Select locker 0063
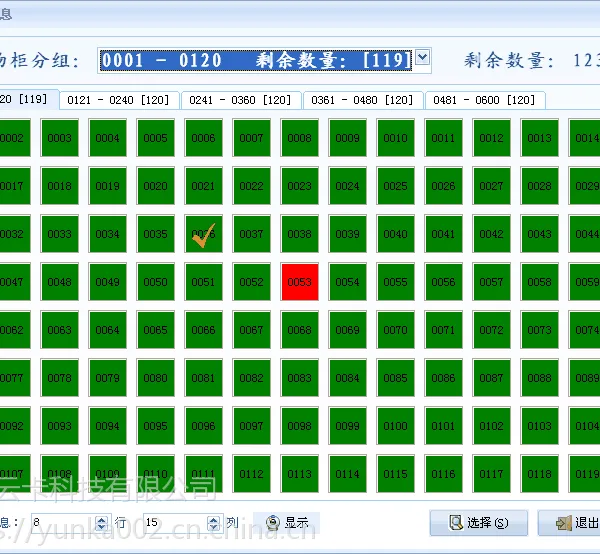The image size is (600, 554). click(60, 330)
